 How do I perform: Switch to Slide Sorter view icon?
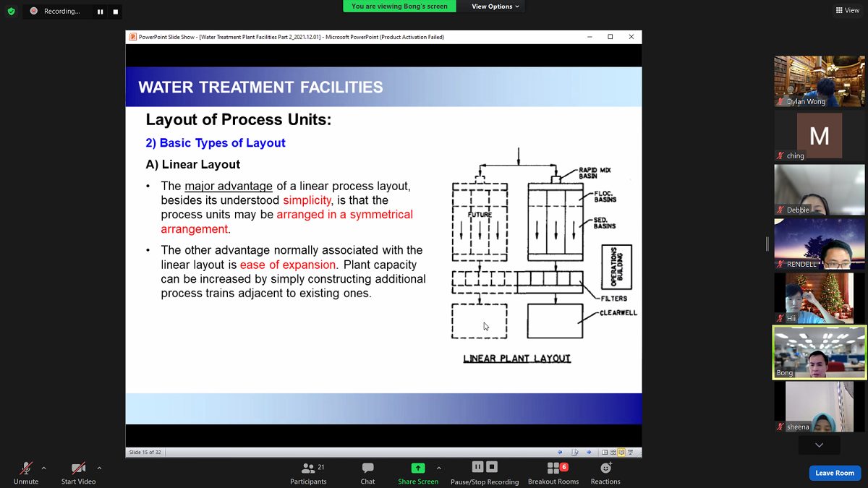point(613,453)
